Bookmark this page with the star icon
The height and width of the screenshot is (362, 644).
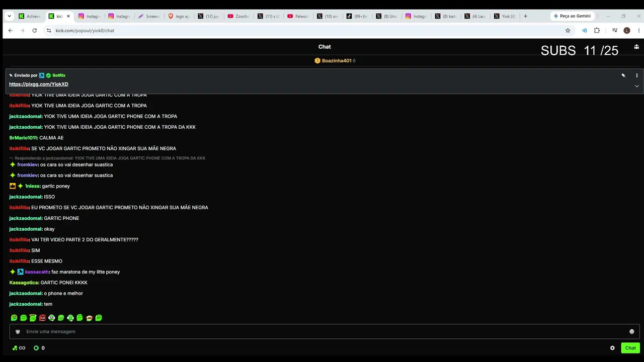pos(568,31)
